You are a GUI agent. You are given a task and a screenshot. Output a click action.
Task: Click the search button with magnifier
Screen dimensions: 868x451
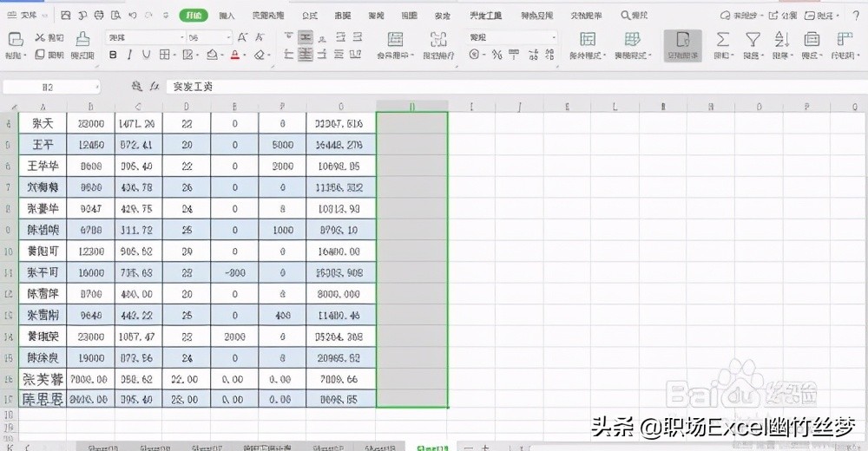tap(634, 16)
